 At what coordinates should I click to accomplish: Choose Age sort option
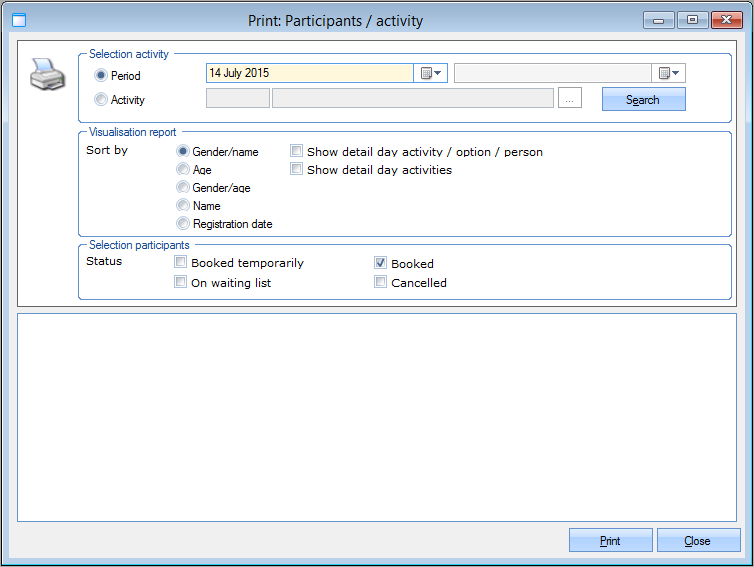183,170
